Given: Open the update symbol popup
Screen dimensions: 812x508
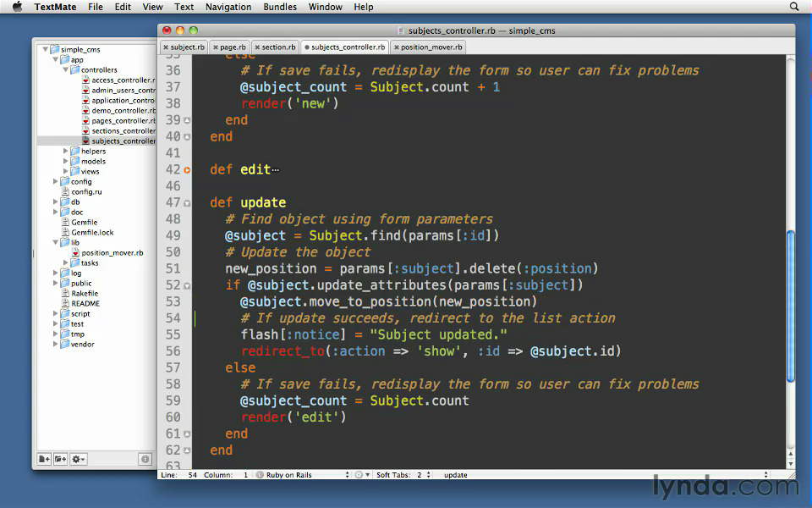Looking at the screenshot, I should [x=605, y=474].
